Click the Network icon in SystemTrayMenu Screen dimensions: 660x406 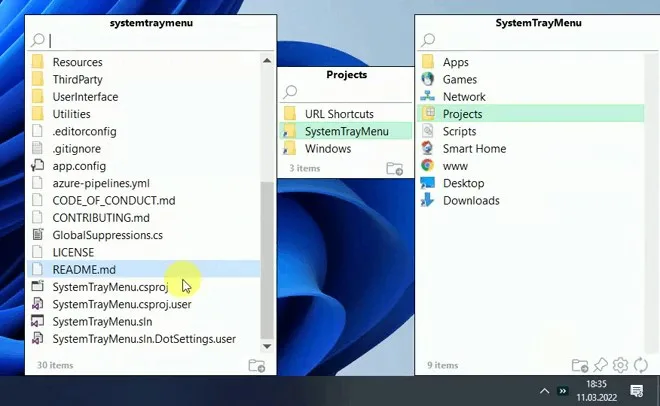(428, 96)
